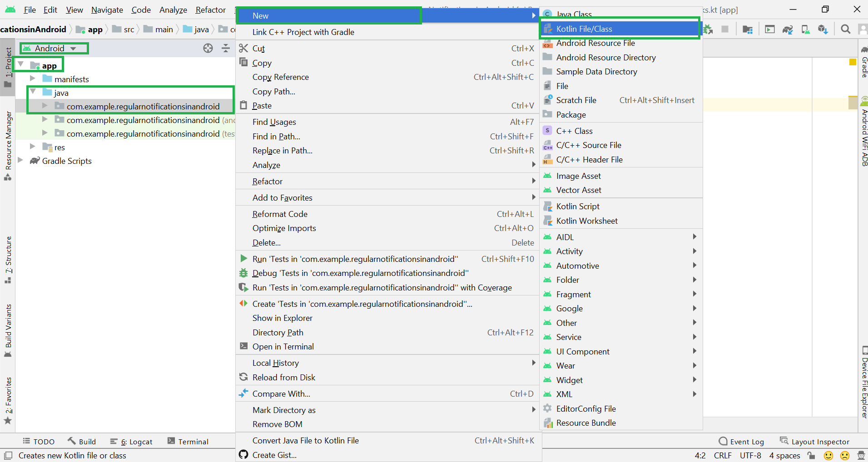Open the AVD Manager
Screen dimensions: 868x462
click(x=806, y=29)
